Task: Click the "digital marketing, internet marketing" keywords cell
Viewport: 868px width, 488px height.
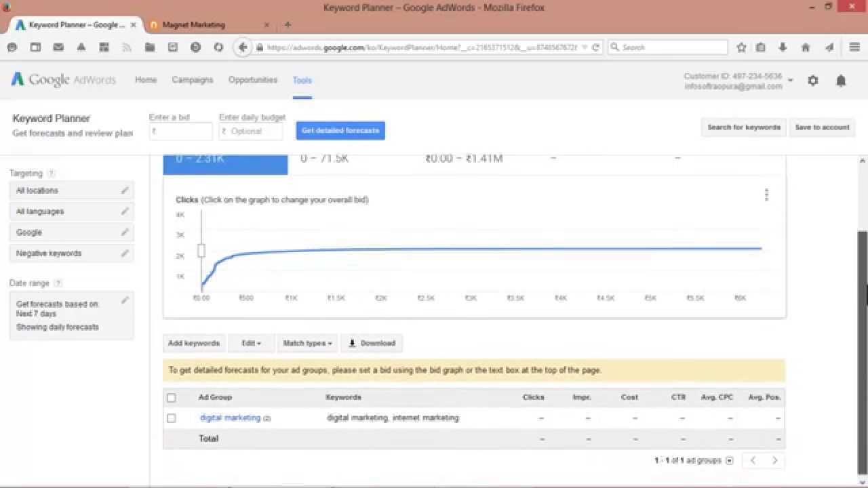Action: click(393, 418)
